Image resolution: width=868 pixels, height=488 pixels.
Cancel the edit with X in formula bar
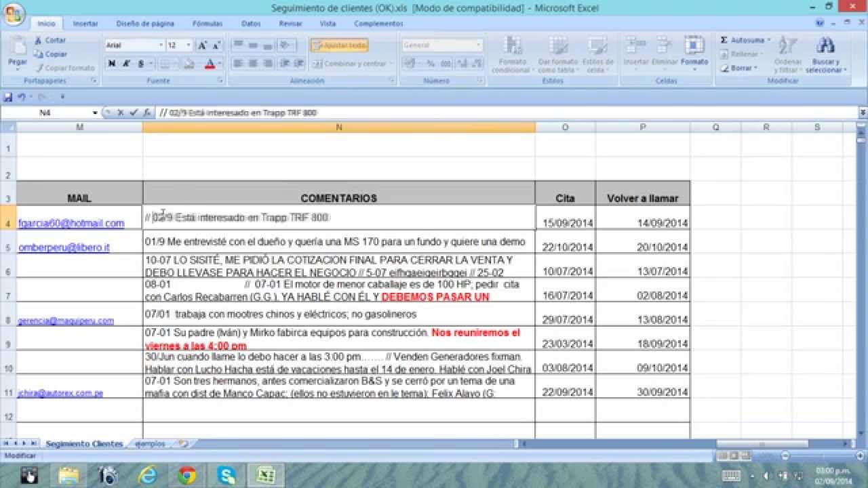click(x=121, y=113)
